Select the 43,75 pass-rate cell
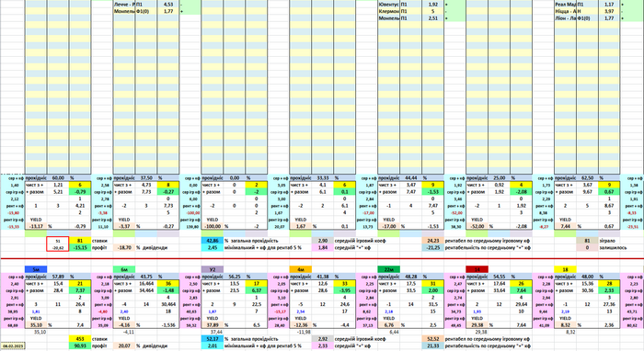The height and width of the screenshot is (351, 644). point(146,277)
